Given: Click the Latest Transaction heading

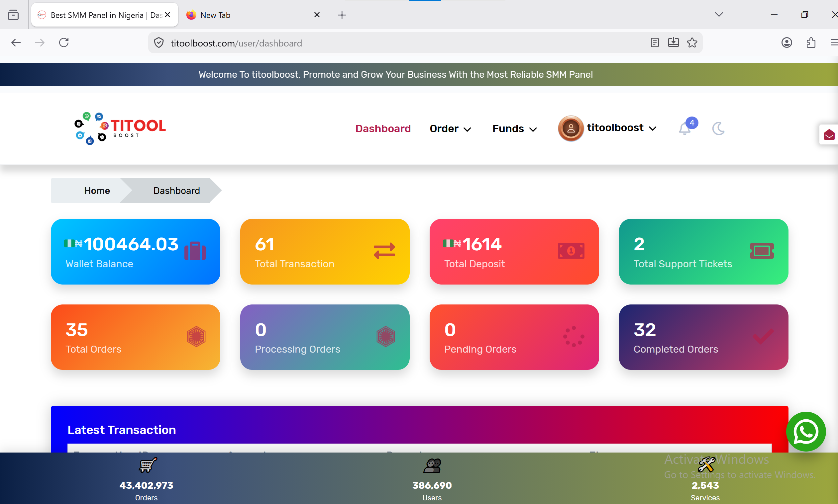Looking at the screenshot, I should (x=122, y=430).
